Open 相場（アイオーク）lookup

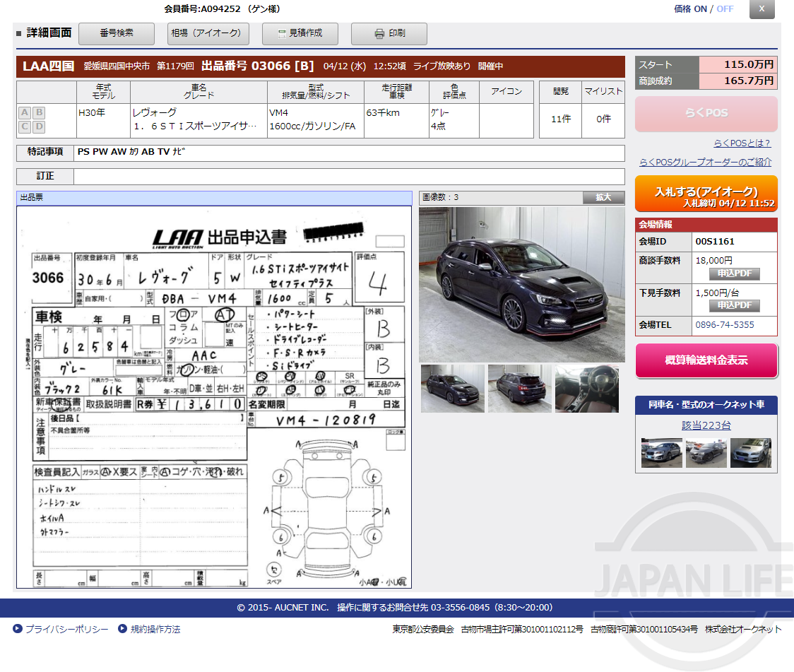point(208,33)
